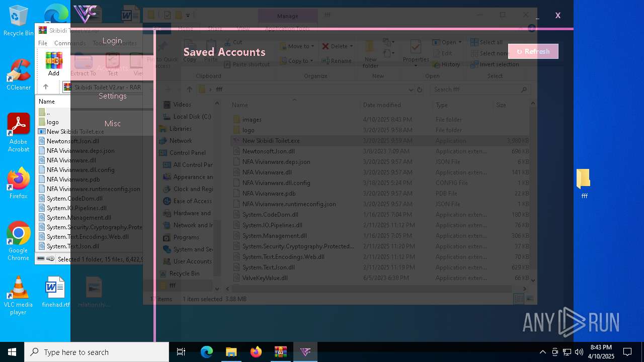
Task: Select Newtonsoft.Json.dll icon in WinRAR list
Action: (x=42, y=141)
